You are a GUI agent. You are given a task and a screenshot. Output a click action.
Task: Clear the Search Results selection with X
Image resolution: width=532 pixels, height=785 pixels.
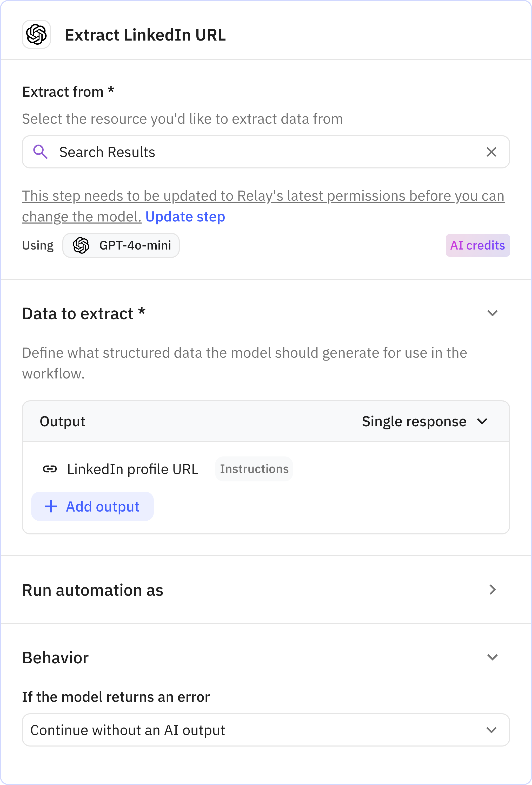(x=491, y=152)
